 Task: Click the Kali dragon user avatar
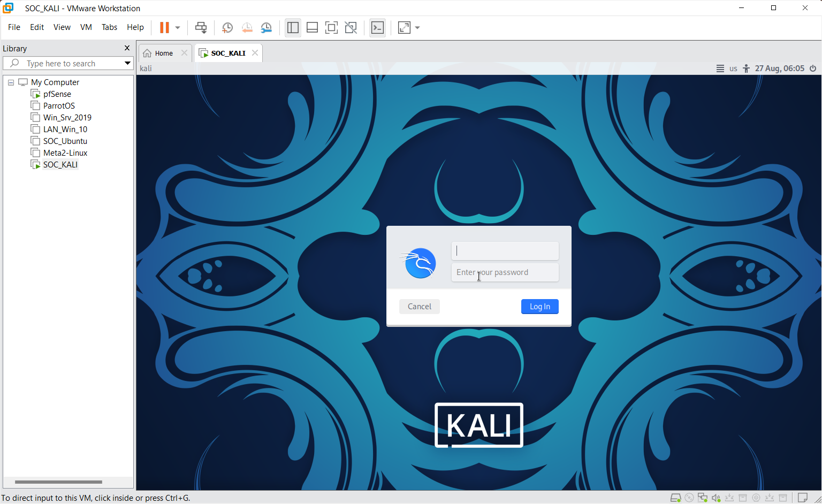(418, 263)
